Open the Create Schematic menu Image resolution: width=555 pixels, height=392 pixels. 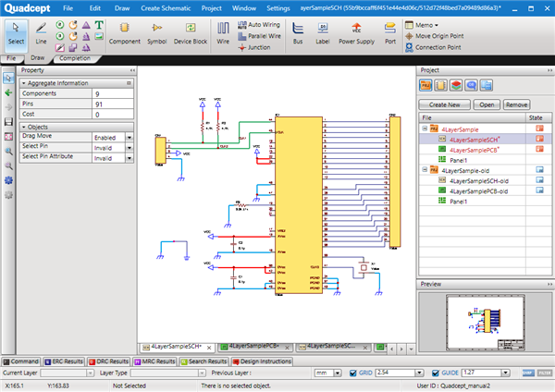tap(166, 8)
